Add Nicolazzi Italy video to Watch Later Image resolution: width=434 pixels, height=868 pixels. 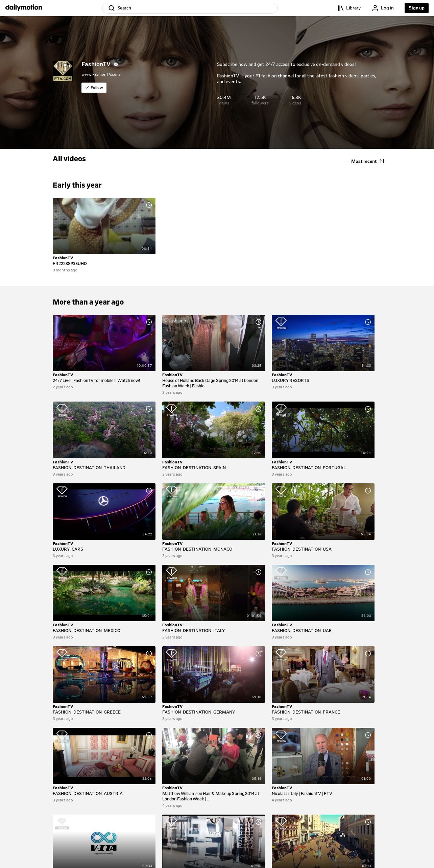pos(368,735)
